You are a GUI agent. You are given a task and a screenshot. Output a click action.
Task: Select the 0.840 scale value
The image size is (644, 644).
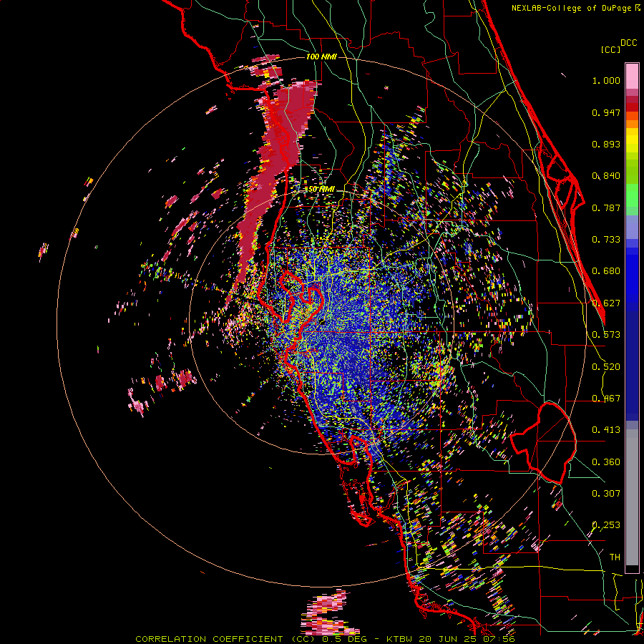pos(606,176)
